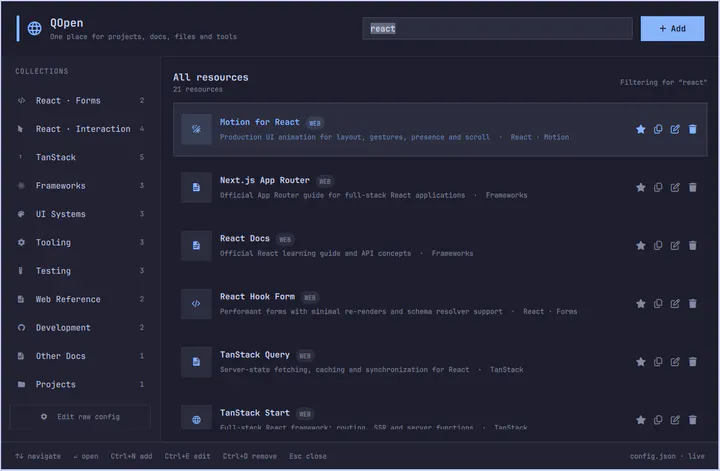Edit the Next.js App Router entry
The image size is (720, 471).
[675, 187]
